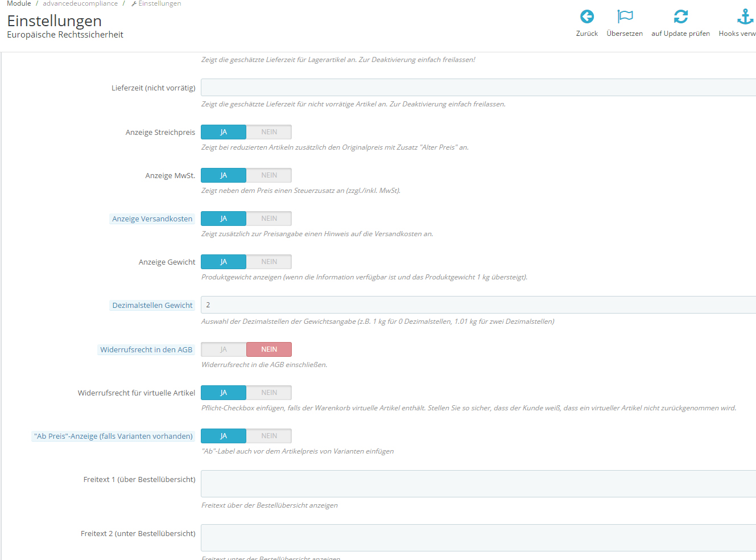756x560 pixels.
Task: Set Anzeige Gewicht to NEIN
Action: click(269, 262)
